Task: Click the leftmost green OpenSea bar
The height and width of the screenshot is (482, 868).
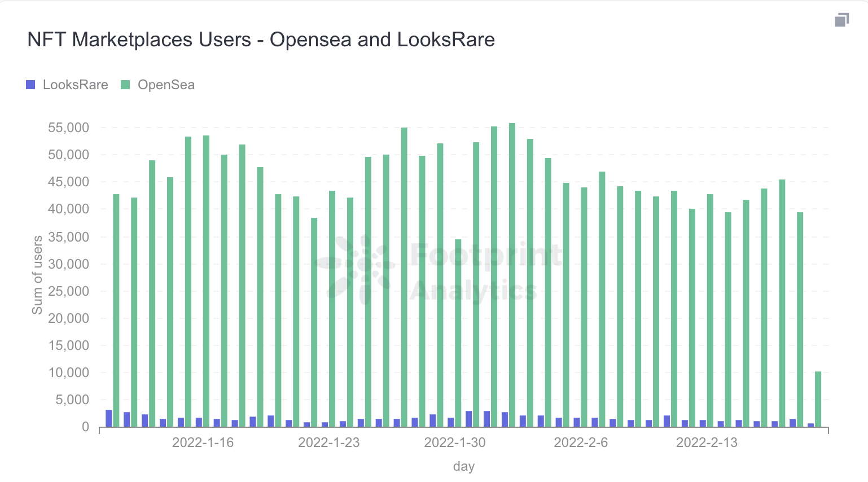Action: point(116,310)
